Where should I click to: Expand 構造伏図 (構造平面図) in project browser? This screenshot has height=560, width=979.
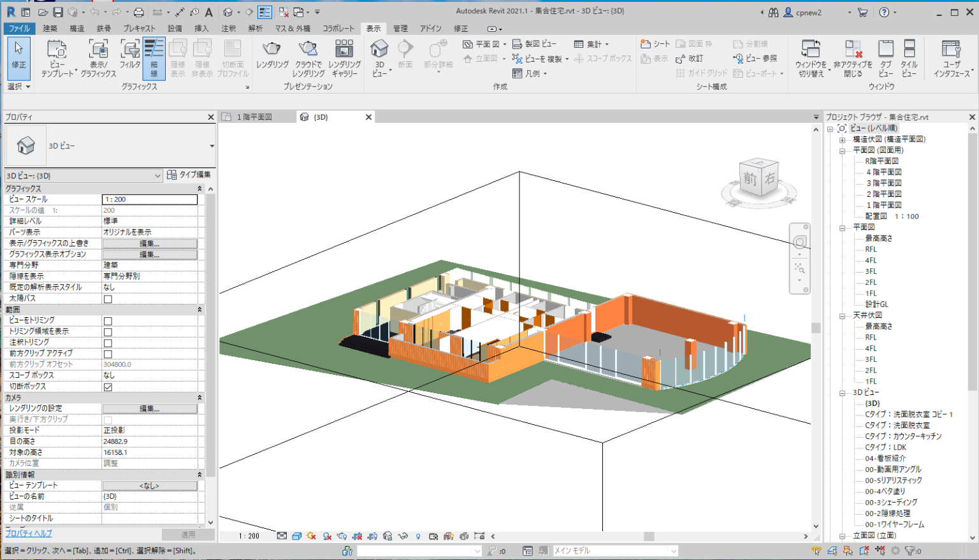[x=841, y=139]
